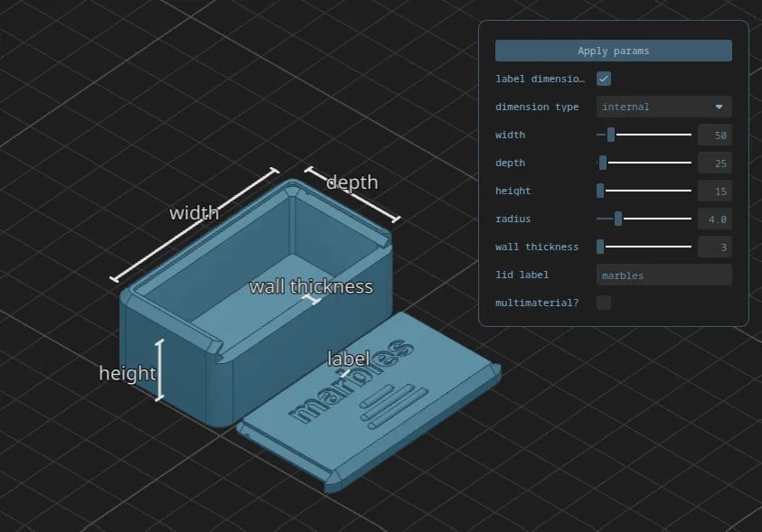Click the depth value field showing 25

715,163
